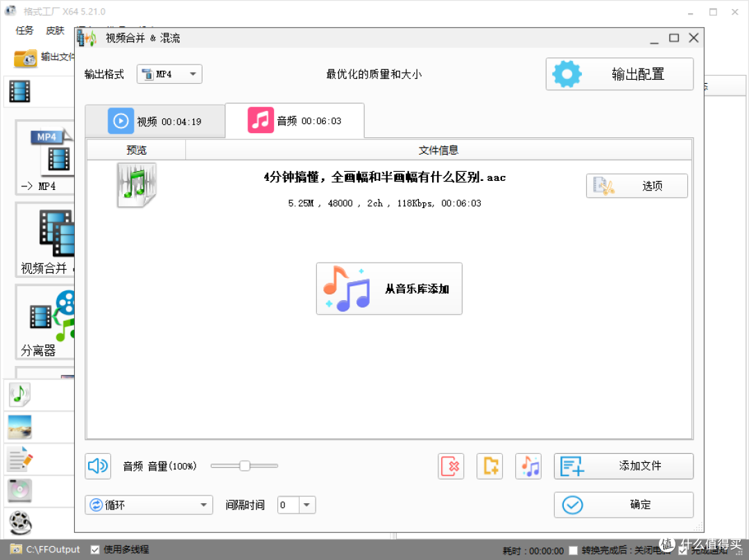Click the red remove file icon
The image size is (749, 560).
pyautogui.click(x=451, y=466)
